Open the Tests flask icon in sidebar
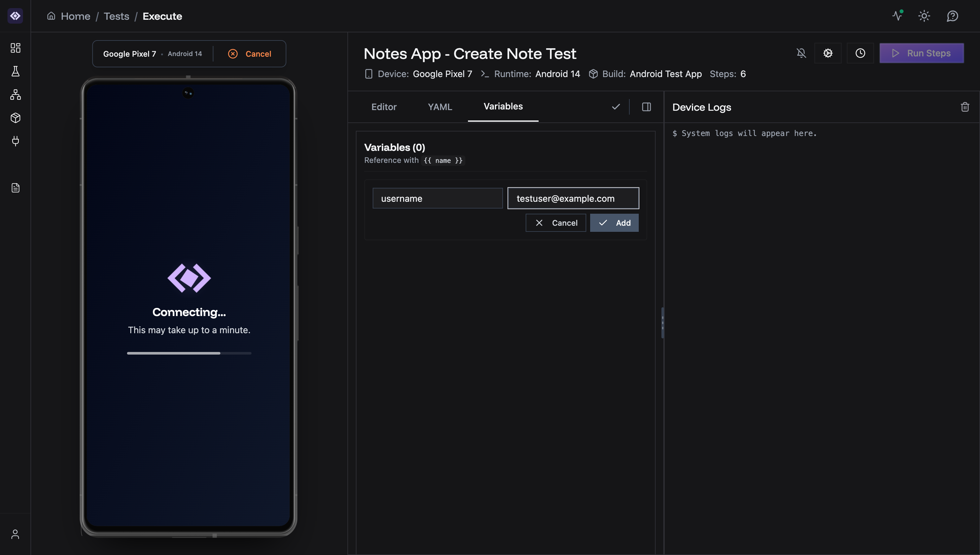Screen dimensions: 980x555 [x=15, y=71]
